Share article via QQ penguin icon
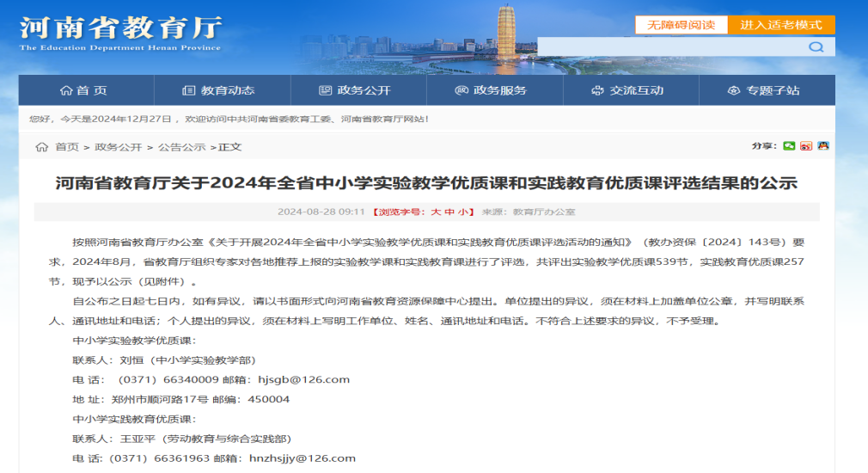The width and height of the screenshot is (868, 473). (823, 146)
